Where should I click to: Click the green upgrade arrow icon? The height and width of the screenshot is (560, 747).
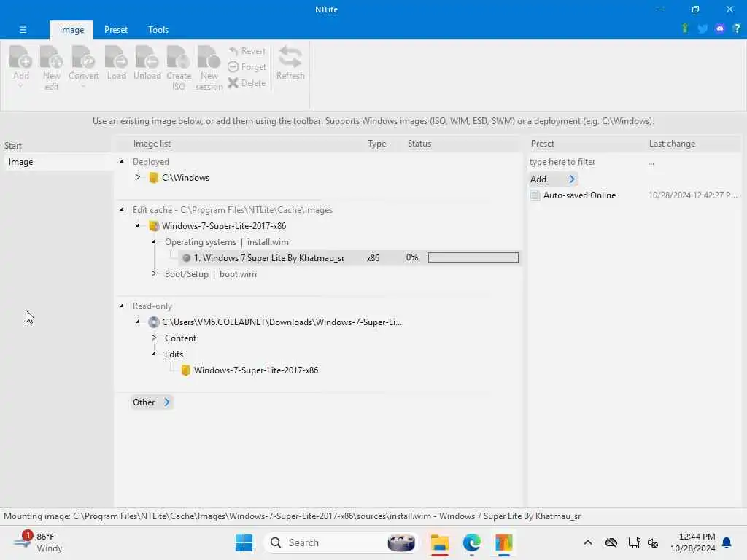(x=685, y=28)
